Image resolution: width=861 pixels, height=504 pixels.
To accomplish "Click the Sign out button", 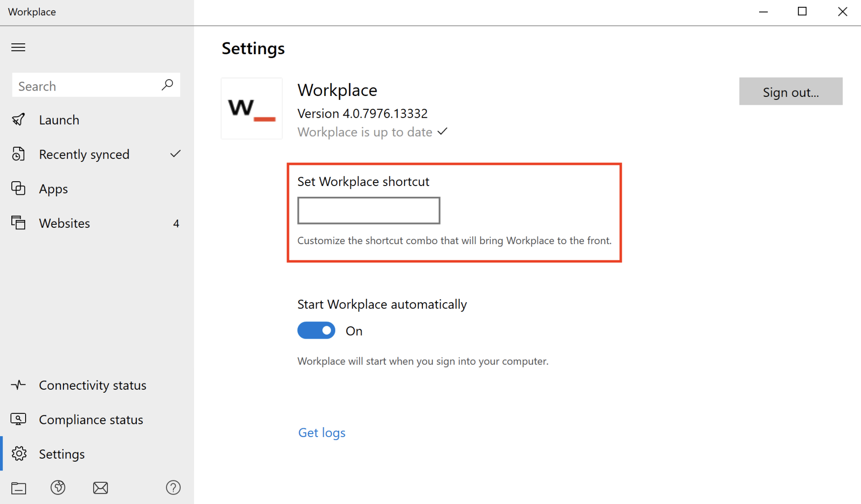I will pyautogui.click(x=790, y=92).
